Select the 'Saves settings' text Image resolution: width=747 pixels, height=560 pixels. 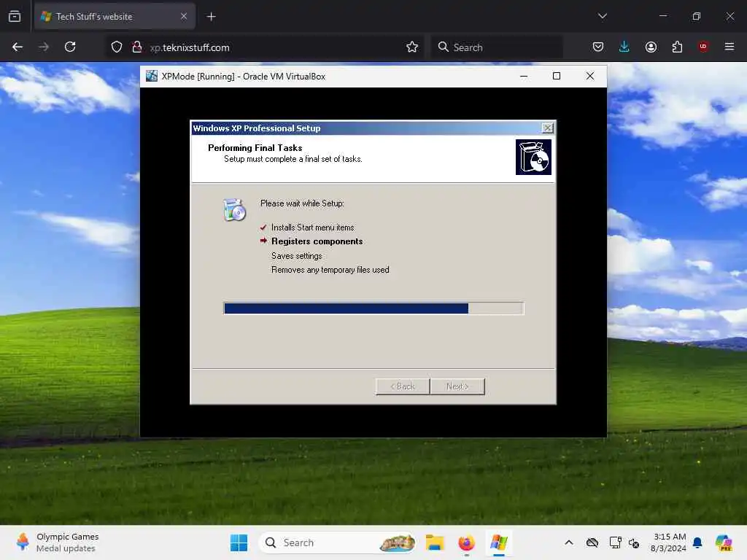tap(297, 256)
